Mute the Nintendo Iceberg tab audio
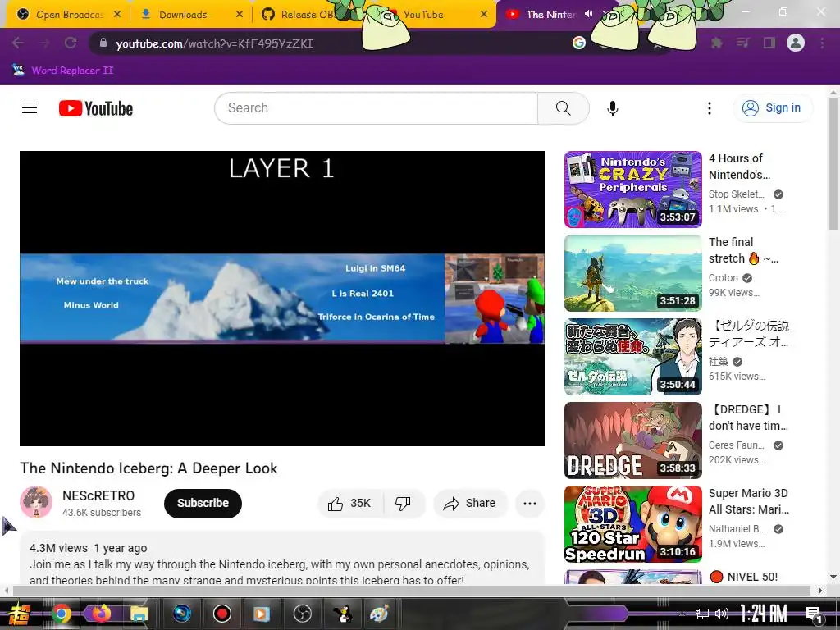Image resolution: width=840 pixels, height=630 pixels. pos(589,14)
